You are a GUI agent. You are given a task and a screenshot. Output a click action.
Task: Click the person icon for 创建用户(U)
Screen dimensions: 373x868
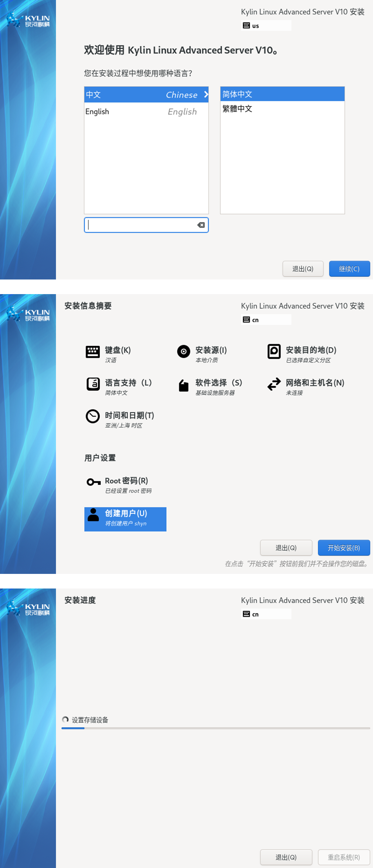93,515
